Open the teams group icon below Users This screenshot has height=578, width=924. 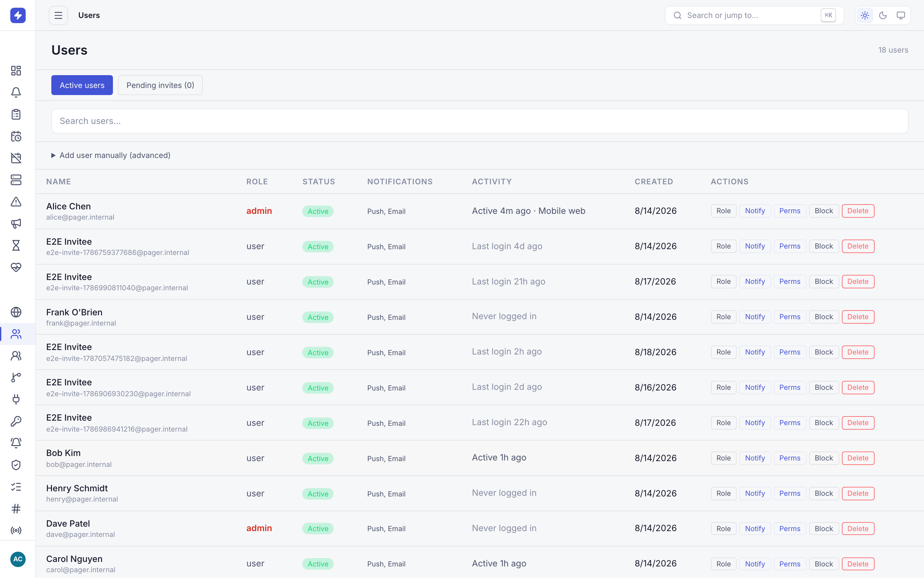tap(16, 356)
